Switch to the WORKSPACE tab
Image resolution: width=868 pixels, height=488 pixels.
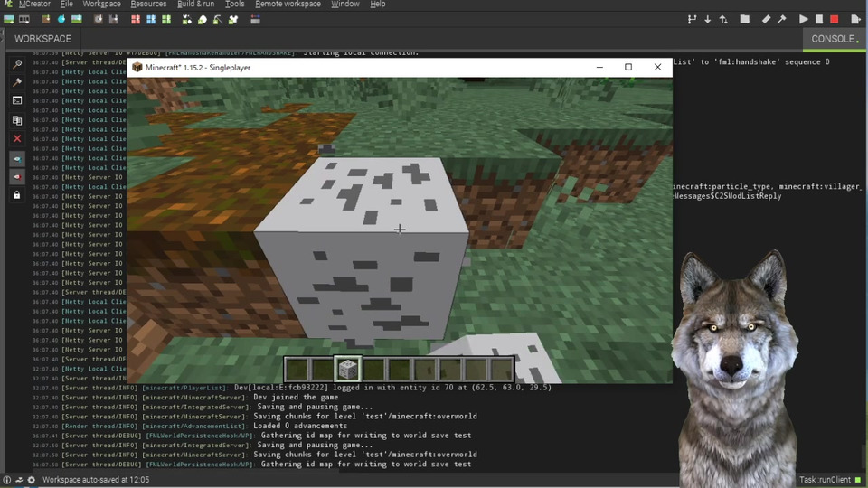point(42,39)
